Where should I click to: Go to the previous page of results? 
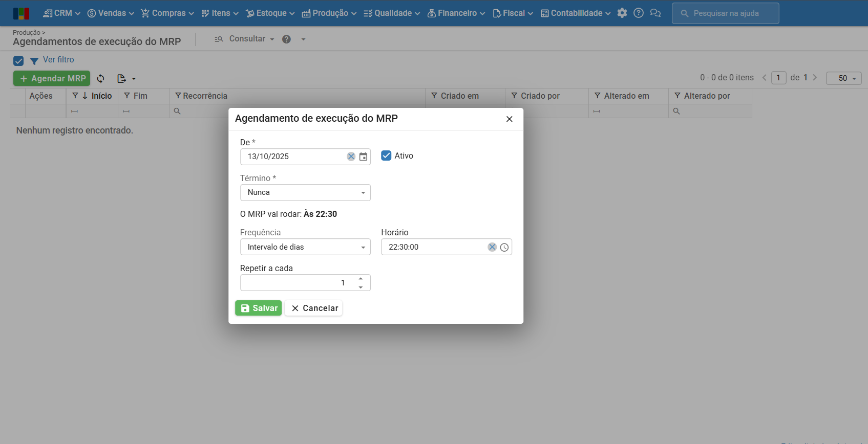[x=764, y=78]
